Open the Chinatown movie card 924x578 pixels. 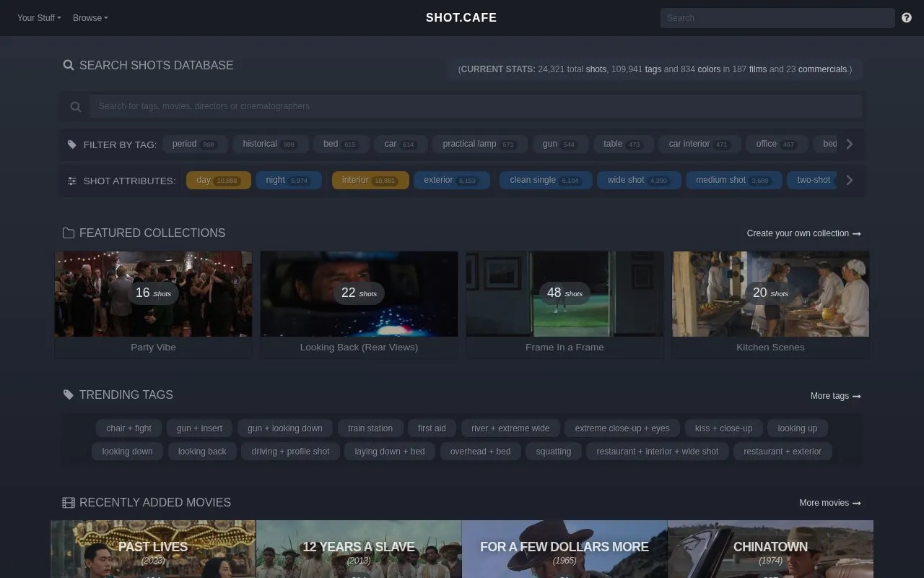[770, 549]
